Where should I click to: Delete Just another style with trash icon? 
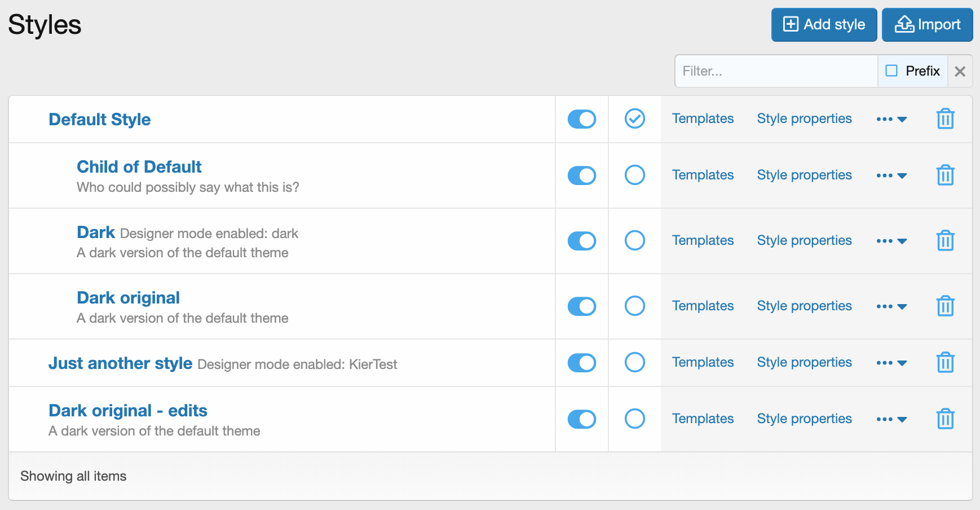[x=945, y=363]
